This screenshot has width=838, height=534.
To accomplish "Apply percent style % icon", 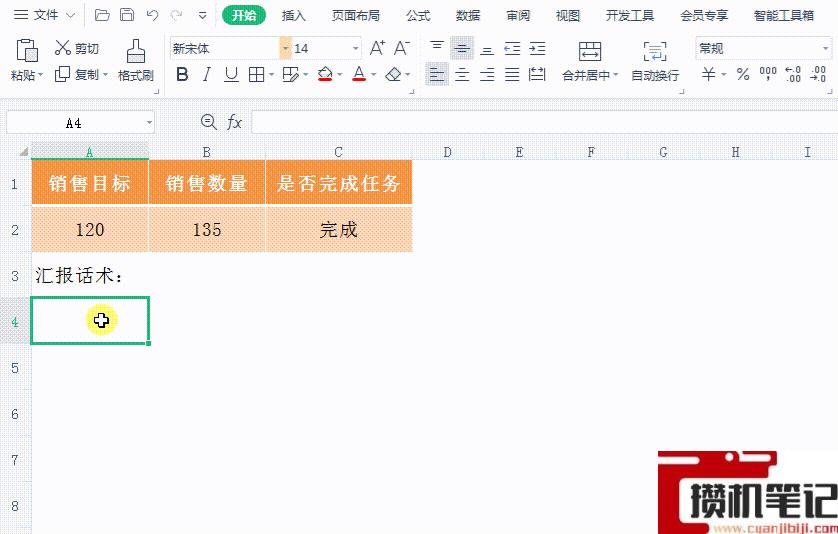I will [x=743, y=74].
